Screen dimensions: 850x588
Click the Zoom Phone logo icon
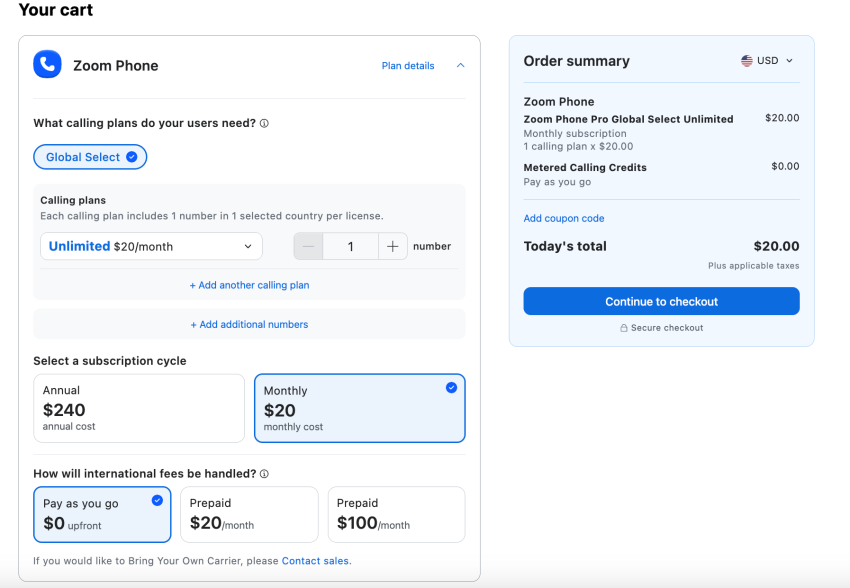(47, 65)
